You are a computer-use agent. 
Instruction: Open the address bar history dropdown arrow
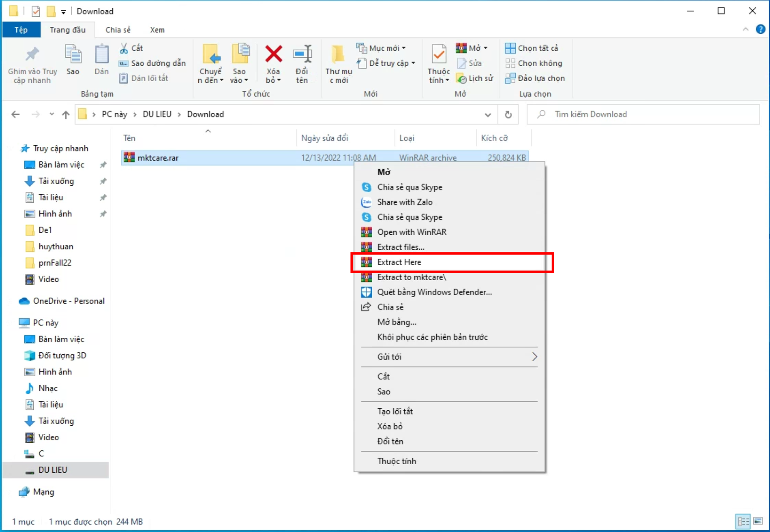click(488, 114)
